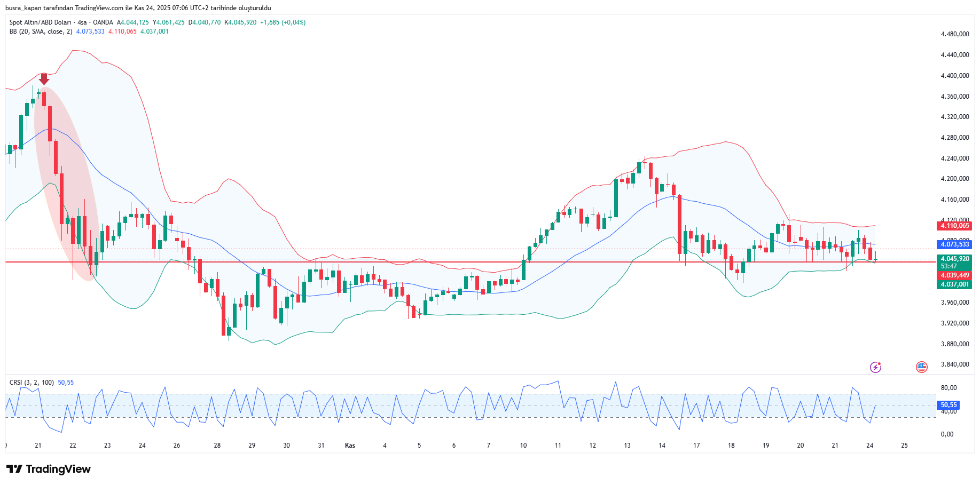
Task: Click the Spot Altın/ABD Doları symbol title
Action: [40, 22]
